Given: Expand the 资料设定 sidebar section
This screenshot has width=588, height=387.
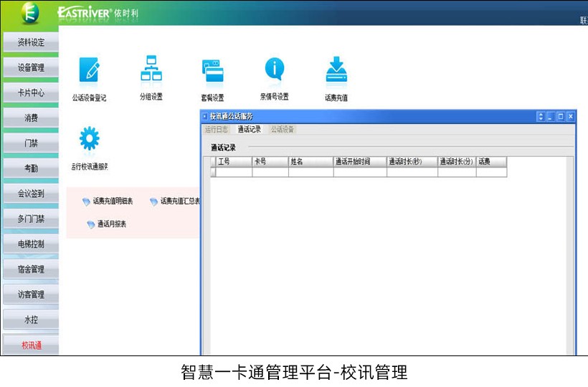Looking at the screenshot, I should [x=30, y=42].
